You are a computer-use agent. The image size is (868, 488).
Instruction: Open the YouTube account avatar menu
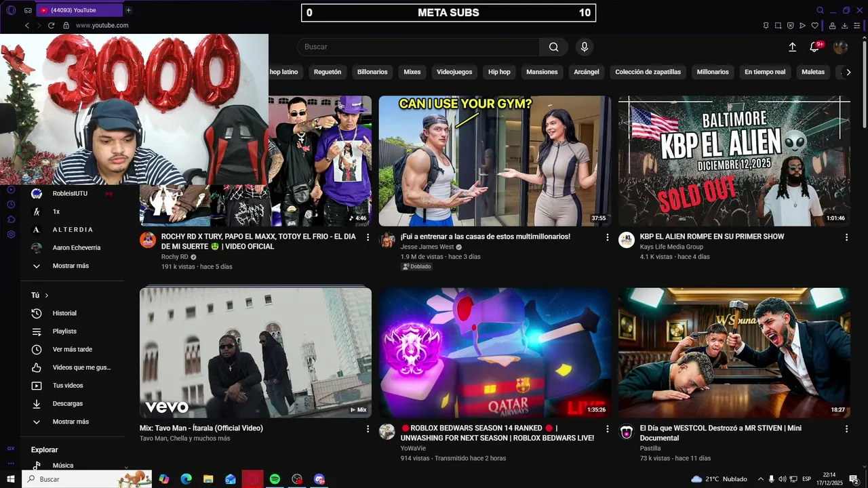pyautogui.click(x=840, y=47)
